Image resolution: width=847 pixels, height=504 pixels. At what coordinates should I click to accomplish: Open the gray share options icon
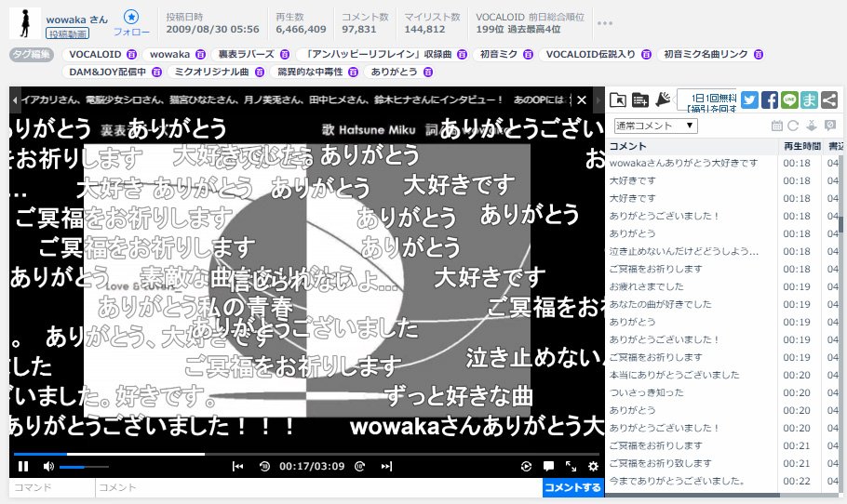[x=829, y=99]
